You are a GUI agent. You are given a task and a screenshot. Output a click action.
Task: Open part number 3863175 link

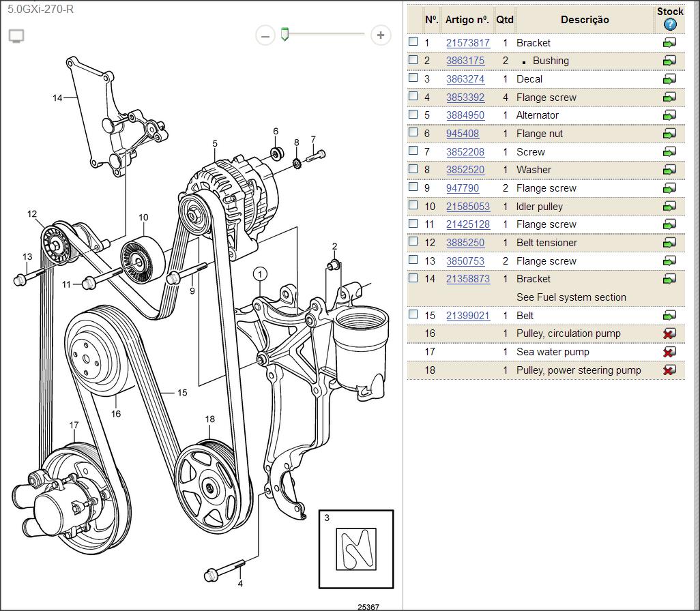[465, 61]
